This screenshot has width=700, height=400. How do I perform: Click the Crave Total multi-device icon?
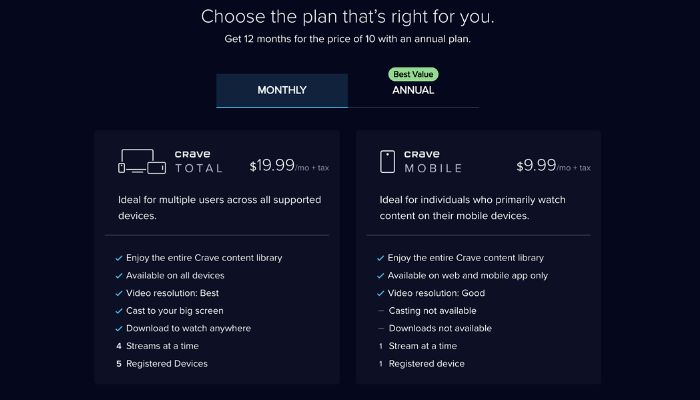point(142,161)
